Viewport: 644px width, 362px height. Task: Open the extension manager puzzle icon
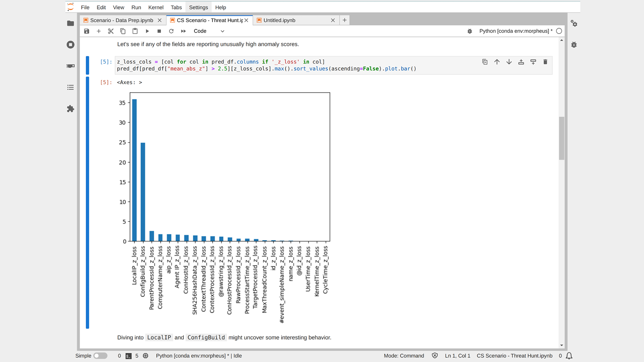[x=70, y=109]
